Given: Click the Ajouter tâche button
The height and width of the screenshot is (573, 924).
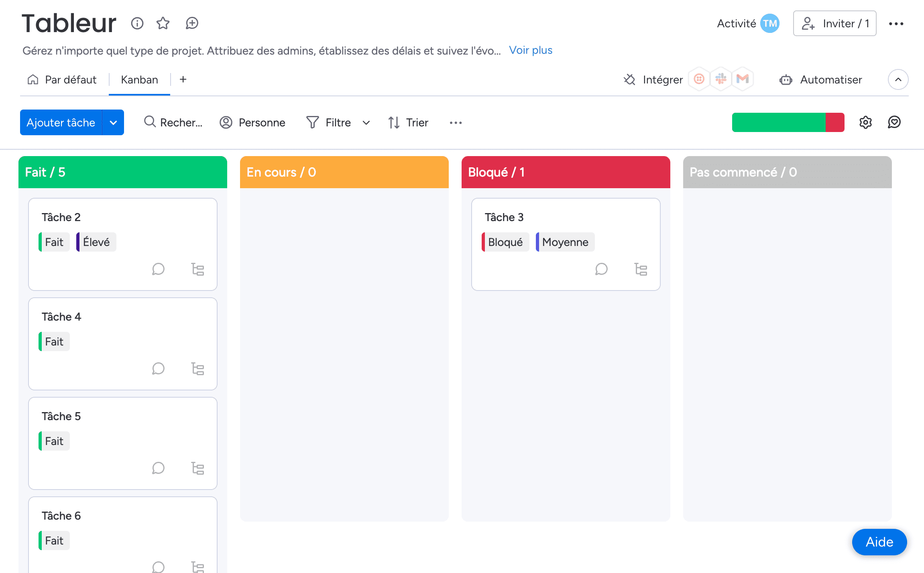Looking at the screenshot, I should click(x=61, y=122).
